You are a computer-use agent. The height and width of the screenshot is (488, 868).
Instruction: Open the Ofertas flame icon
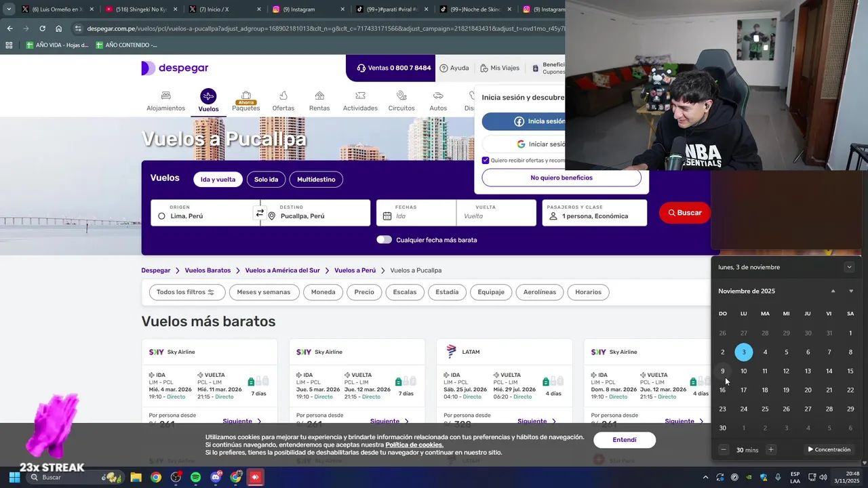coord(283,96)
